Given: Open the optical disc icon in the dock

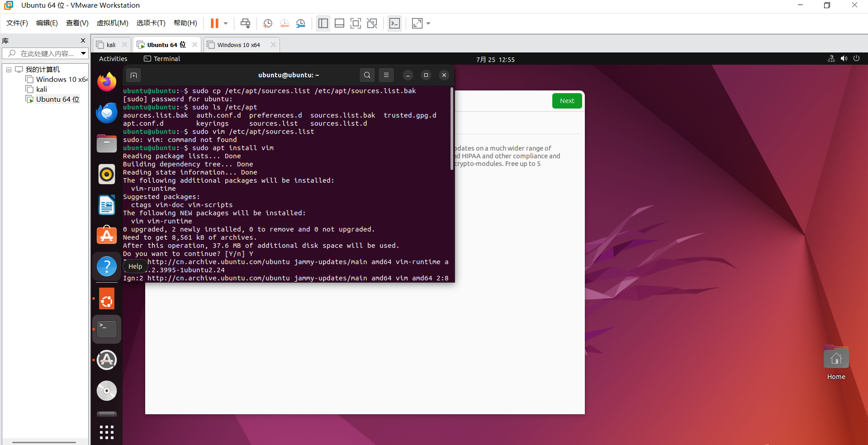Looking at the screenshot, I should click(x=107, y=391).
